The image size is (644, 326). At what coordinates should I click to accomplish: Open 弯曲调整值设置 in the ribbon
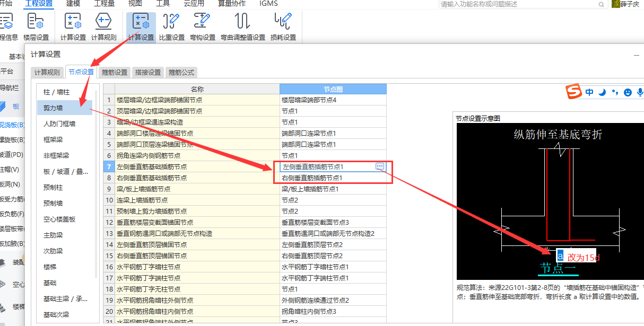pos(243,28)
